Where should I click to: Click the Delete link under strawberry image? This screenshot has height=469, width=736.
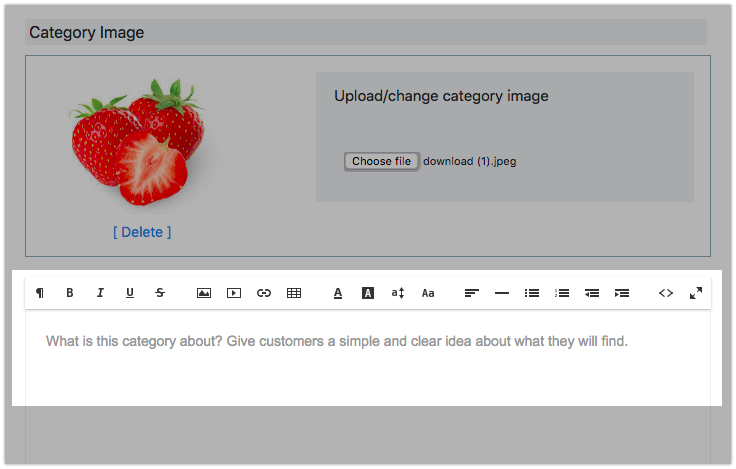click(142, 232)
